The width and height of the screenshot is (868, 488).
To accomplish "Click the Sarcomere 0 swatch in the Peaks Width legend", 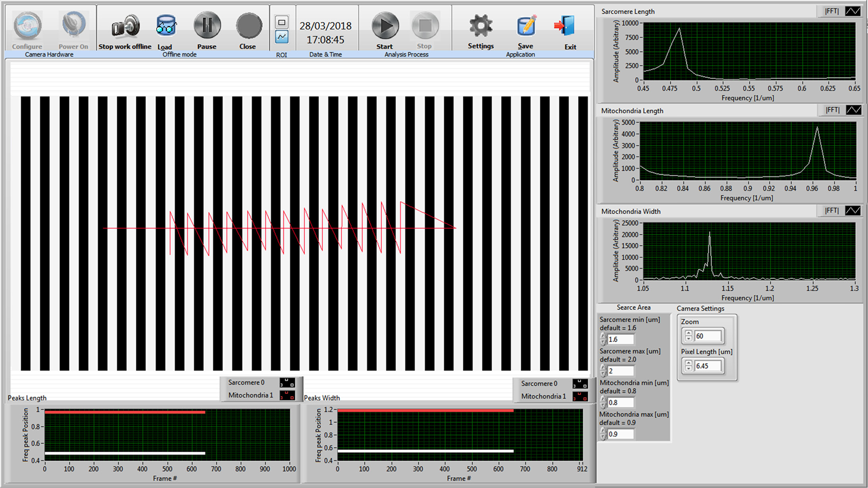I will tap(580, 383).
